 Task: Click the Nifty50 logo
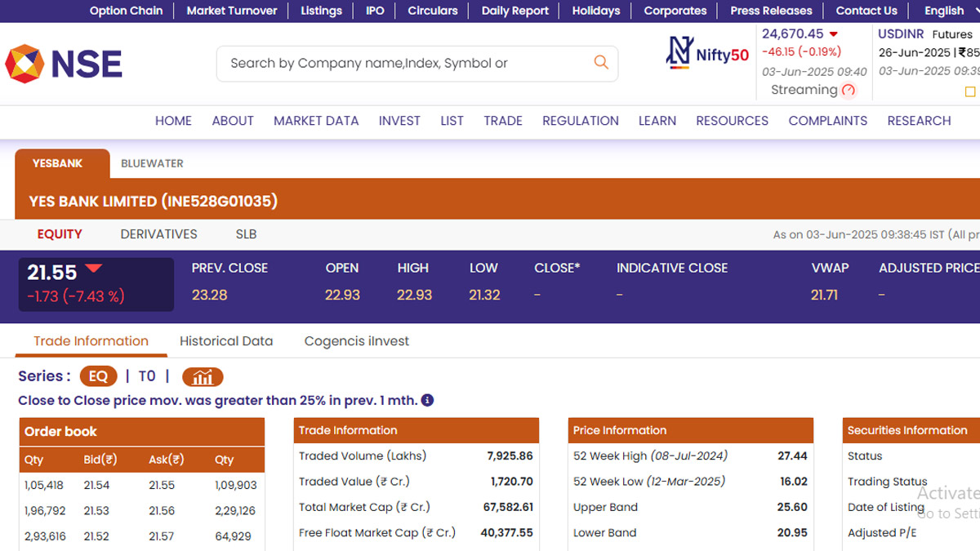click(707, 53)
